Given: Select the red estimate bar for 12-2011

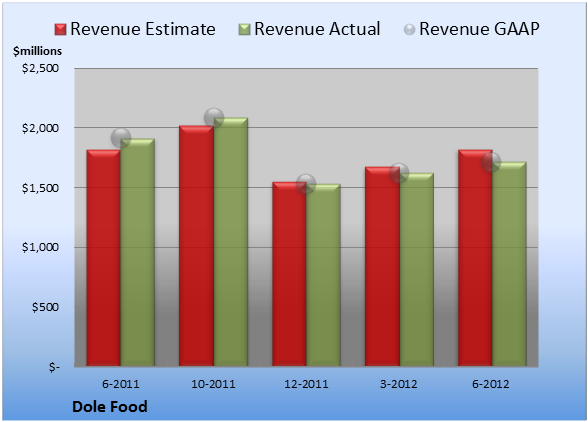Looking at the screenshot, I should pyautogui.click(x=289, y=274).
